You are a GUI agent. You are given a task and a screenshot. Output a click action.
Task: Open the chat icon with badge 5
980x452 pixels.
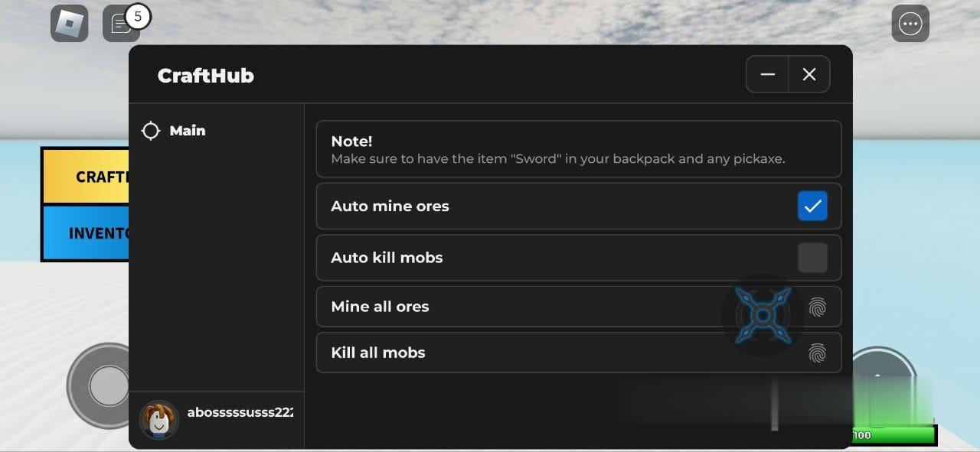tap(121, 24)
